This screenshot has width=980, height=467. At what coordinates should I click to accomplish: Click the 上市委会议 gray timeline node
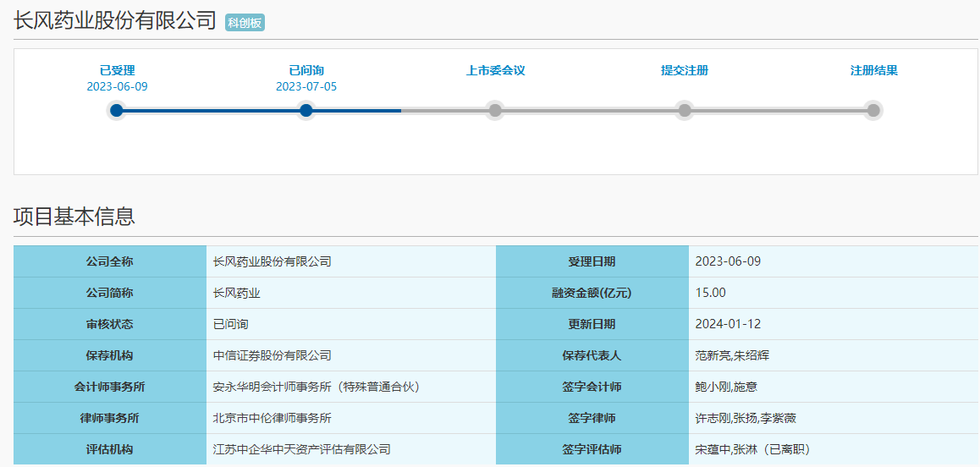(495, 110)
